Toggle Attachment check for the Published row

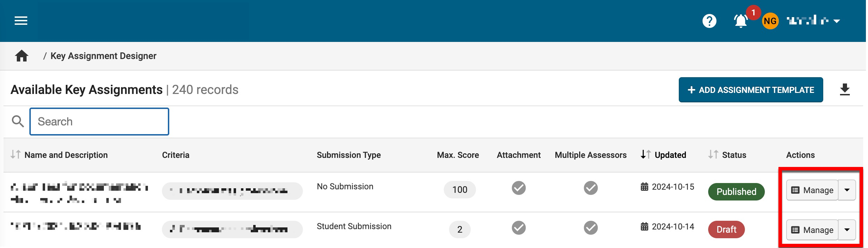pos(519,188)
